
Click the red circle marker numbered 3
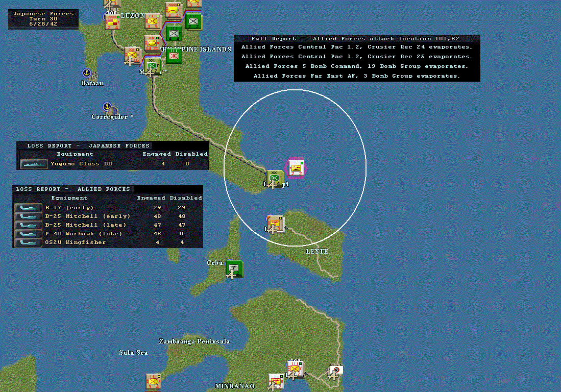pos(336,370)
